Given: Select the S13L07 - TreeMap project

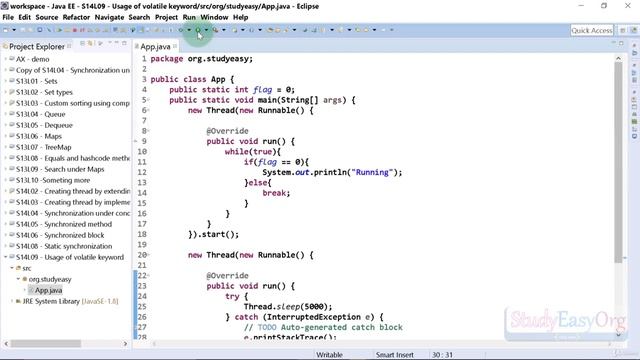Looking at the screenshot, I should pyautogui.click(x=43, y=147).
